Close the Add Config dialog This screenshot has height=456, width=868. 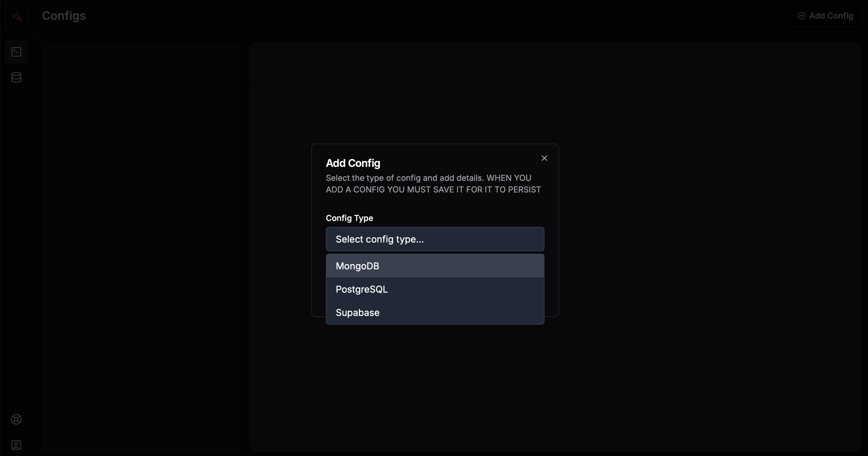[544, 158]
